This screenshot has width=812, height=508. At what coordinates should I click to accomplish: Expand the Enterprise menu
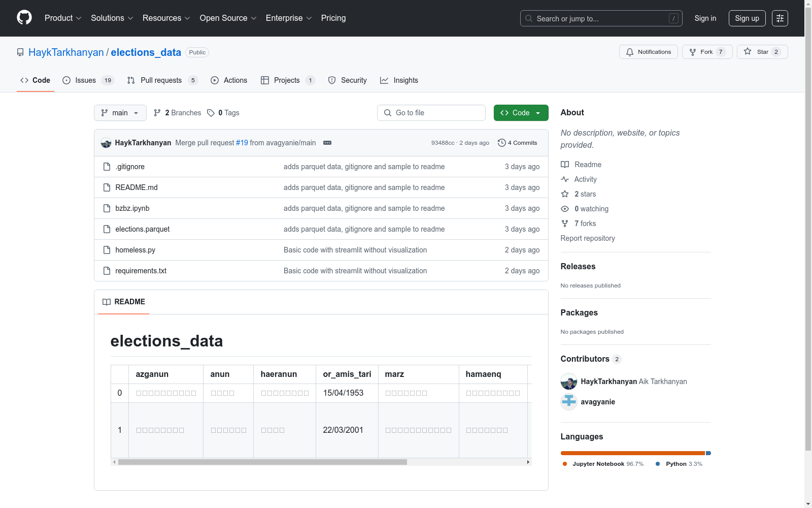tap(289, 18)
